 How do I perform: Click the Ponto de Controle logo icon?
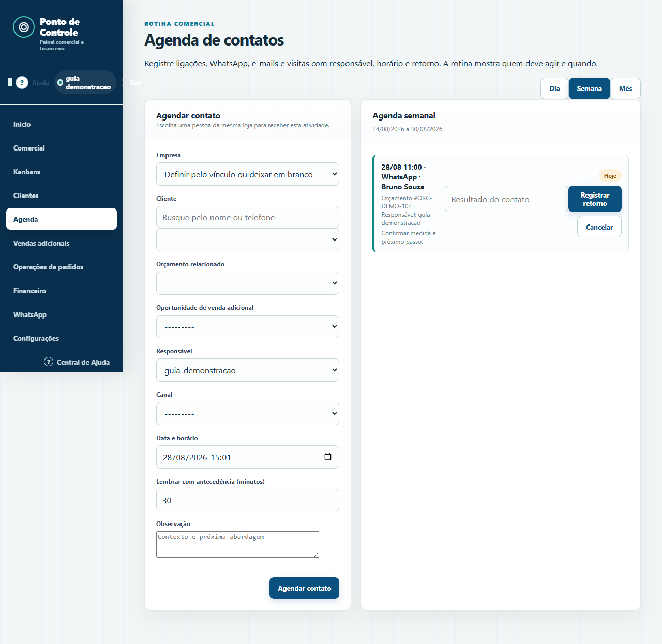[x=24, y=27]
